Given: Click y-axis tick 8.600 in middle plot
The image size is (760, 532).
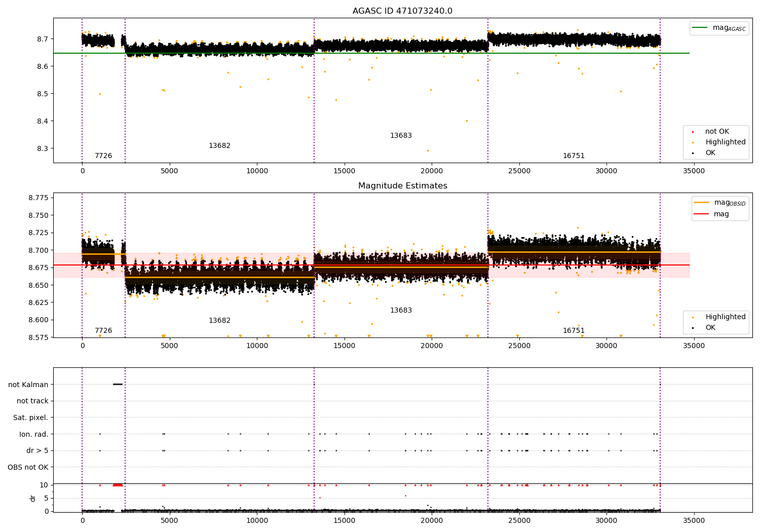Looking at the screenshot, I should tap(39, 320).
